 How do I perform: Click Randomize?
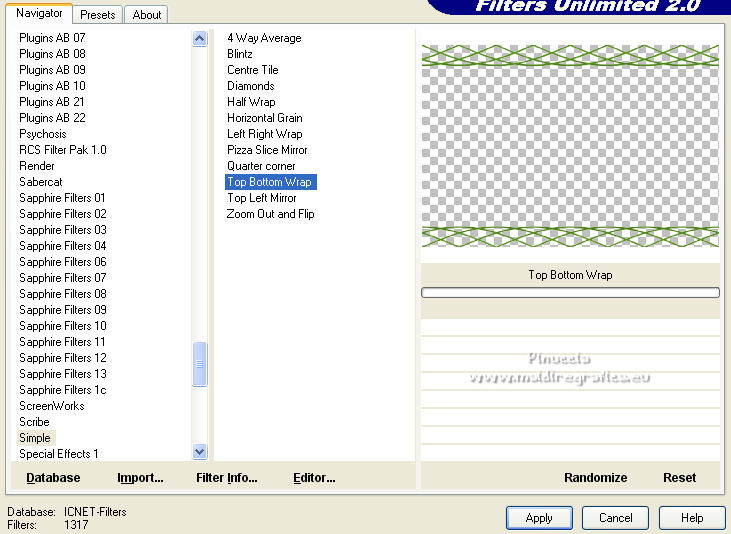click(595, 478)
